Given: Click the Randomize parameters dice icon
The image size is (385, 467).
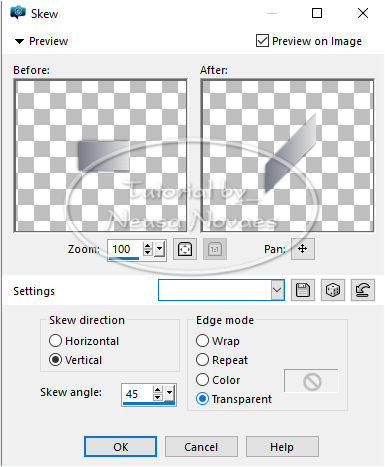Looking at the screenshot, I should tap(333, 290).
